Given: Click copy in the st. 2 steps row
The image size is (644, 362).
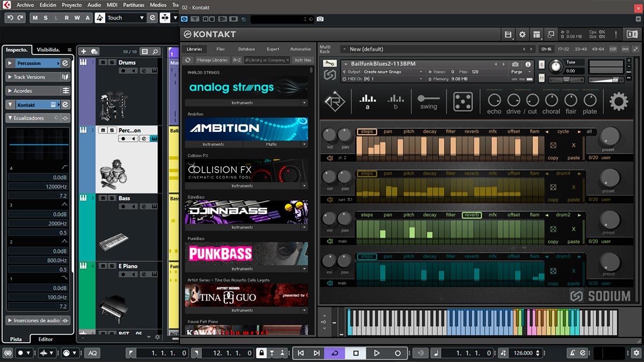Looking at the screenshot, I should pyautogui.click(x=553, y=158).
